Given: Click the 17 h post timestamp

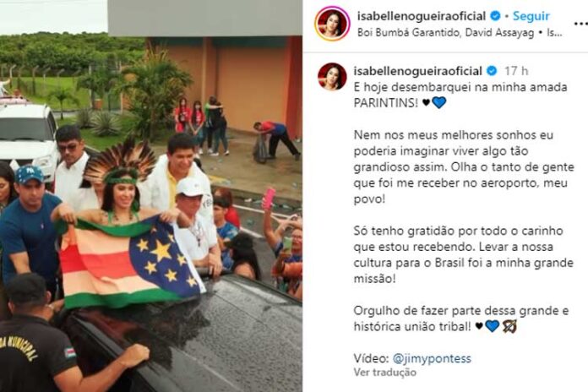Looking at the screenshot, I should pos(516,70).
